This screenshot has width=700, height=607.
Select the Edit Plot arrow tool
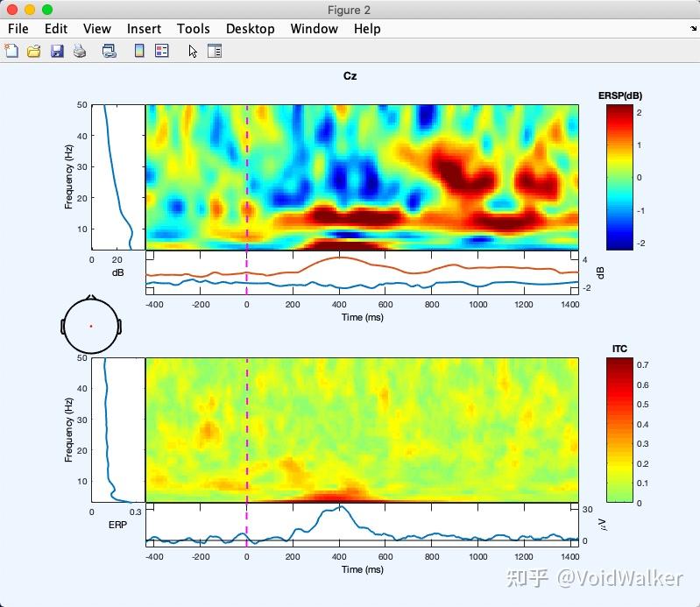tap(193, 52)
